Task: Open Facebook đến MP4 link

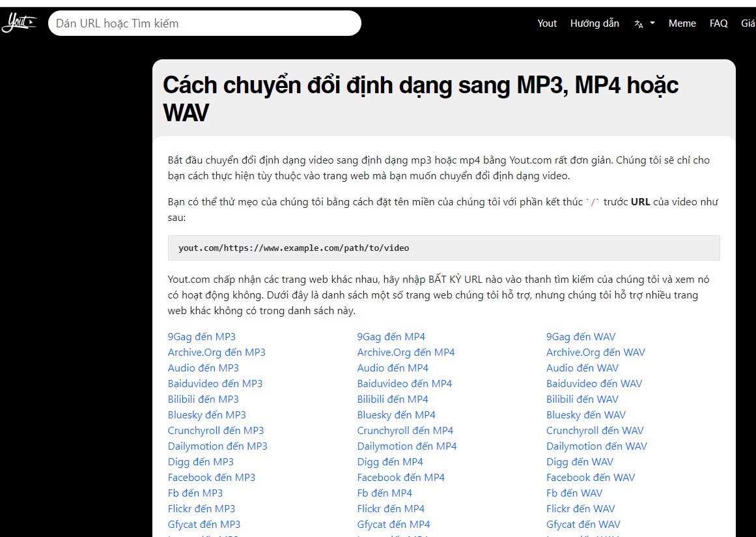Action: coord(401,477)
